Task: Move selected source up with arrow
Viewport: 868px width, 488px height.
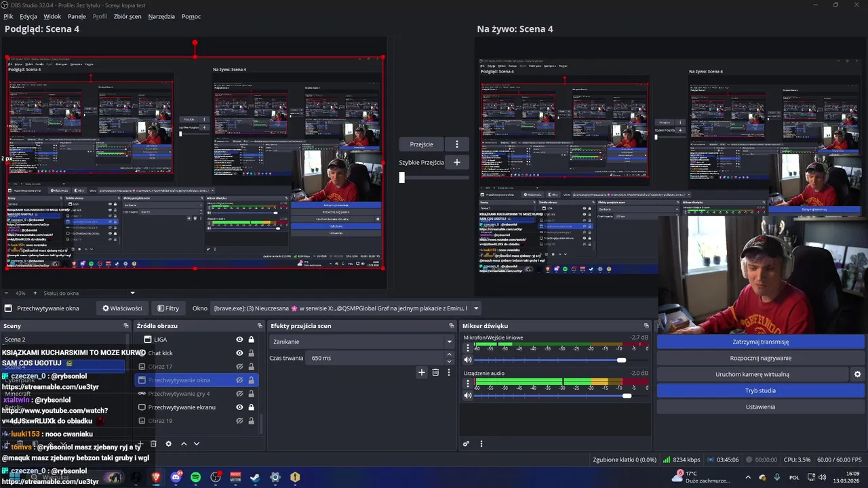Action: (183, 444)
